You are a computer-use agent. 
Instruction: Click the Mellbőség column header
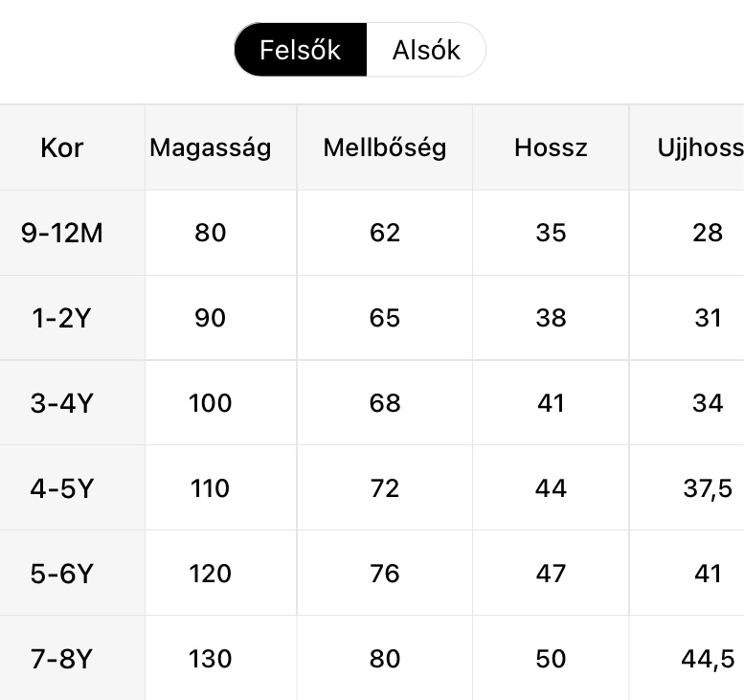[384, 147]
